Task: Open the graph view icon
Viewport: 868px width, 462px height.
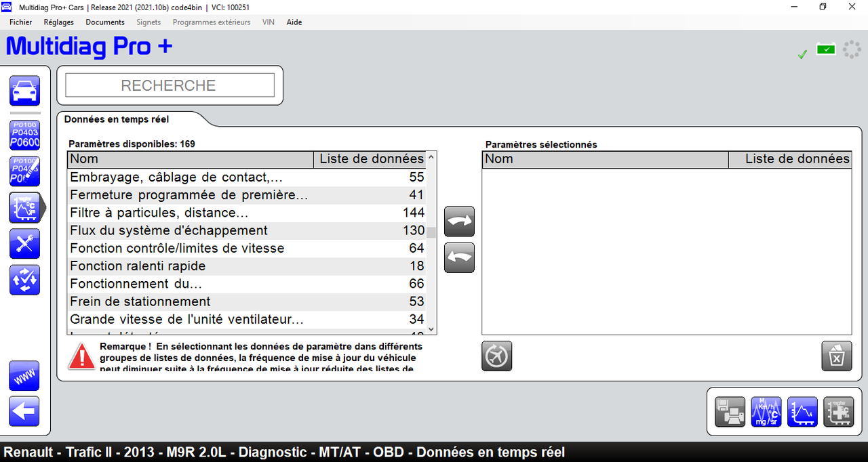Action: point(802,411)
